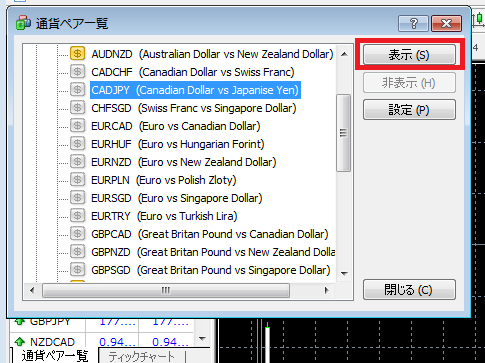Switch to the ティックチャート tab
Viewport: 485px width, 363px height.
coord(142,356)
